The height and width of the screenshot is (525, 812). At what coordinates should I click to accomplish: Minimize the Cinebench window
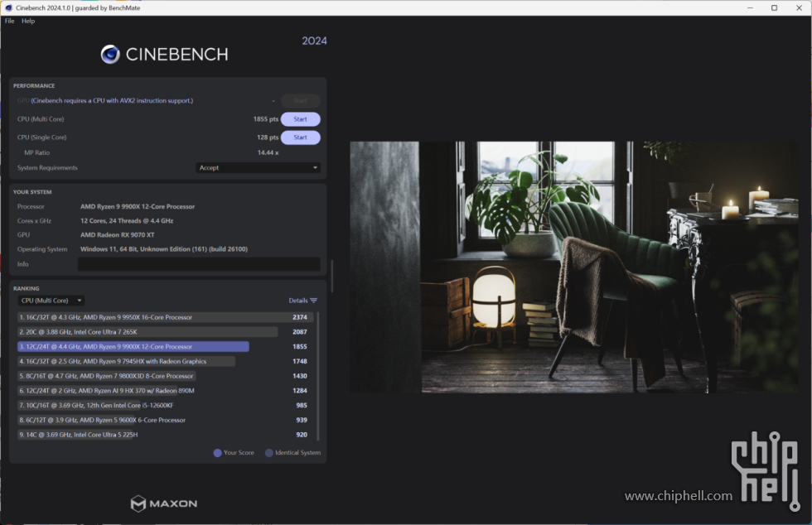coord(750,7)
